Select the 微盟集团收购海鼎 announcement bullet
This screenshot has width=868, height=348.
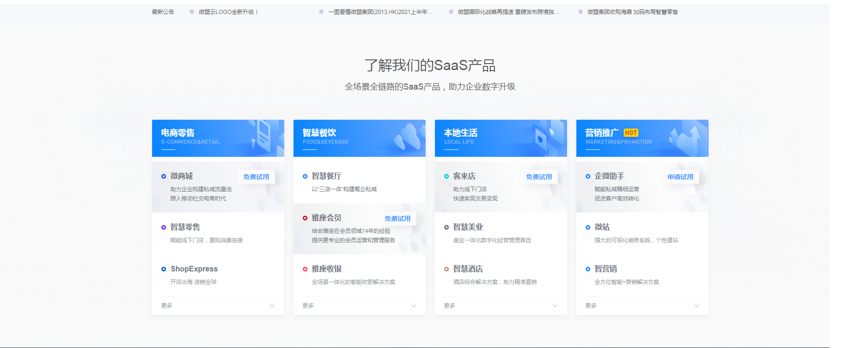click(581, 12)
